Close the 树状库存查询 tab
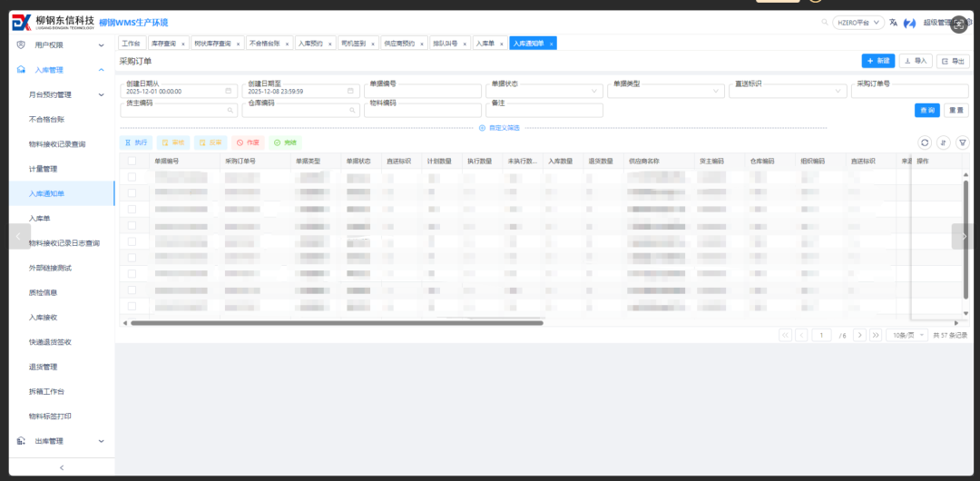The height and width of the screenshot is (481, 980). click(x=238, y=44)
